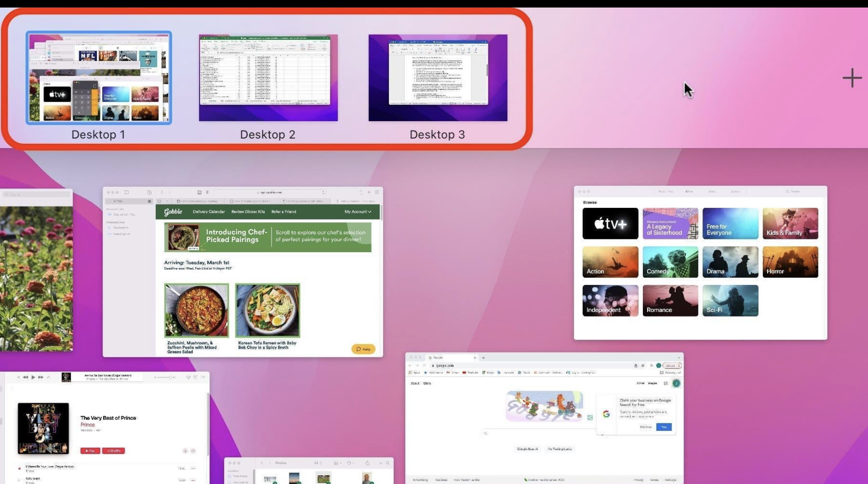Adjust the Music volume slider
Screen dimensions: 868x484
[165, 377]
